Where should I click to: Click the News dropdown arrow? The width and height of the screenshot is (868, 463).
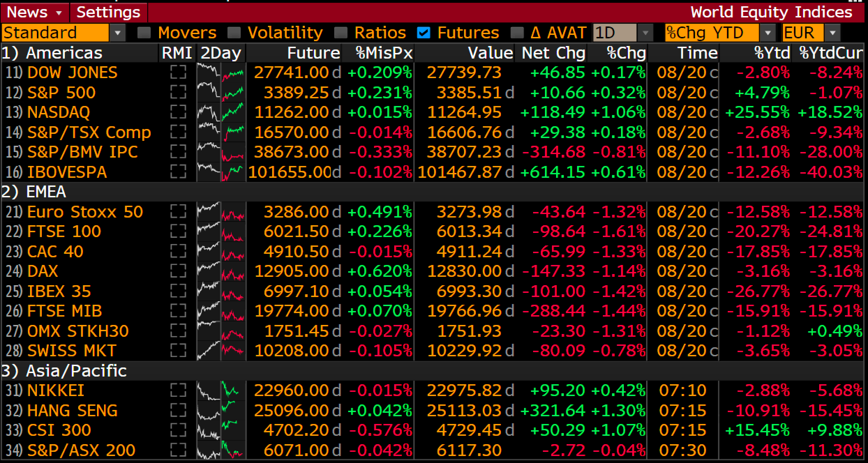click(x=59, y=13)
